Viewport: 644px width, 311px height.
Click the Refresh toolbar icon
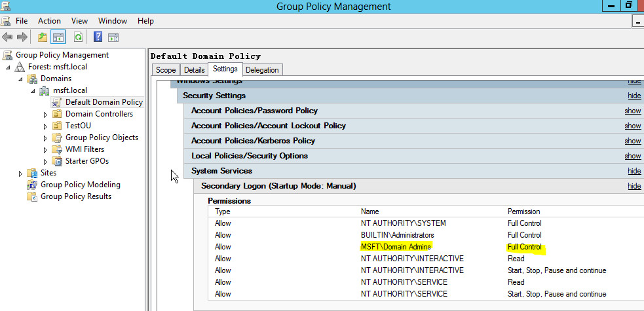pyautogui.click(x=78, y=37)
